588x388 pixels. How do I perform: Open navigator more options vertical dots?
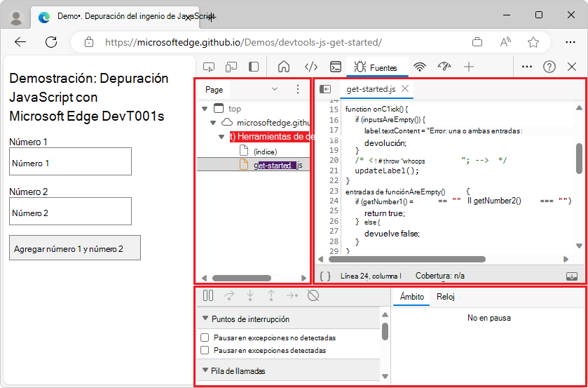[298, 89]
